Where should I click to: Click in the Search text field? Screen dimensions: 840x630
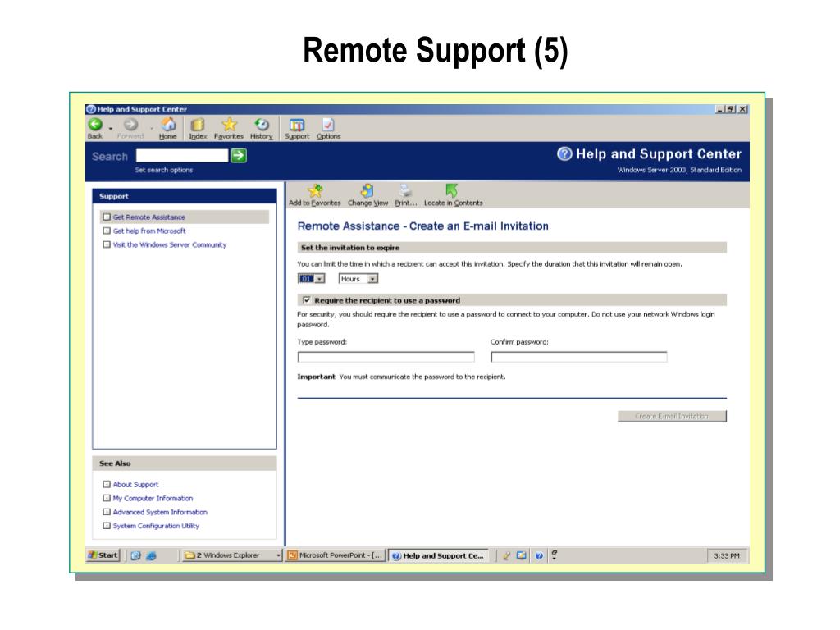click(182, 156)
